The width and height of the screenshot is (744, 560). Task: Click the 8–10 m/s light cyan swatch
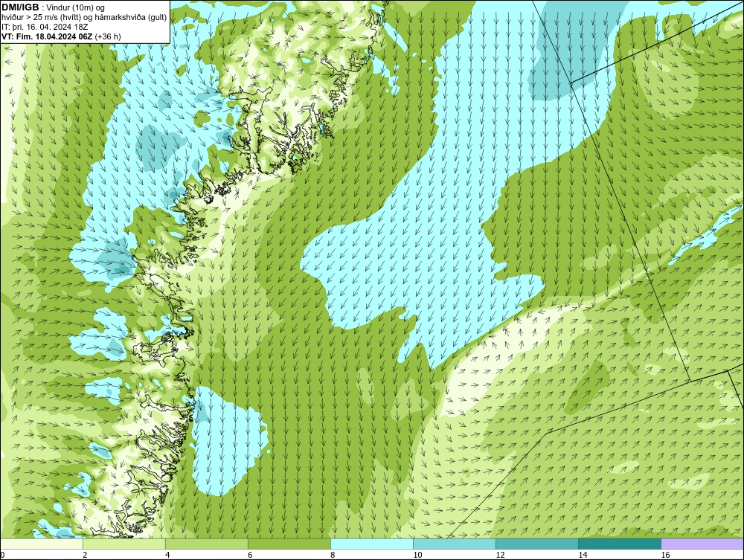(x=372, y=544)
